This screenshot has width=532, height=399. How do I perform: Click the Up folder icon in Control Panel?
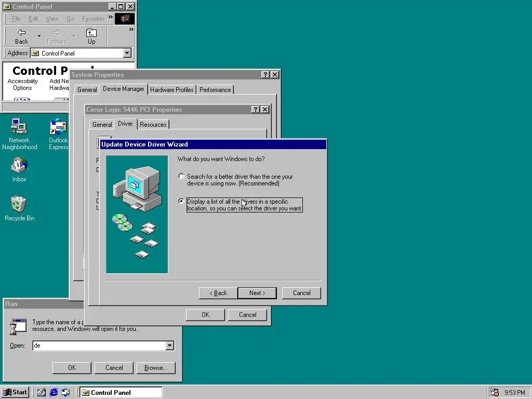pyautogui.click(x=91, y=36)
